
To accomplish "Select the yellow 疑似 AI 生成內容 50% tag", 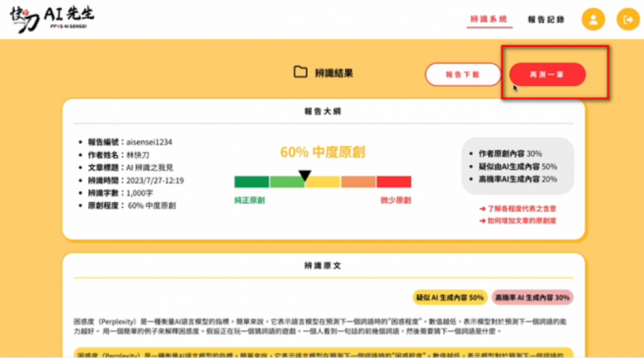I will 449,297.
